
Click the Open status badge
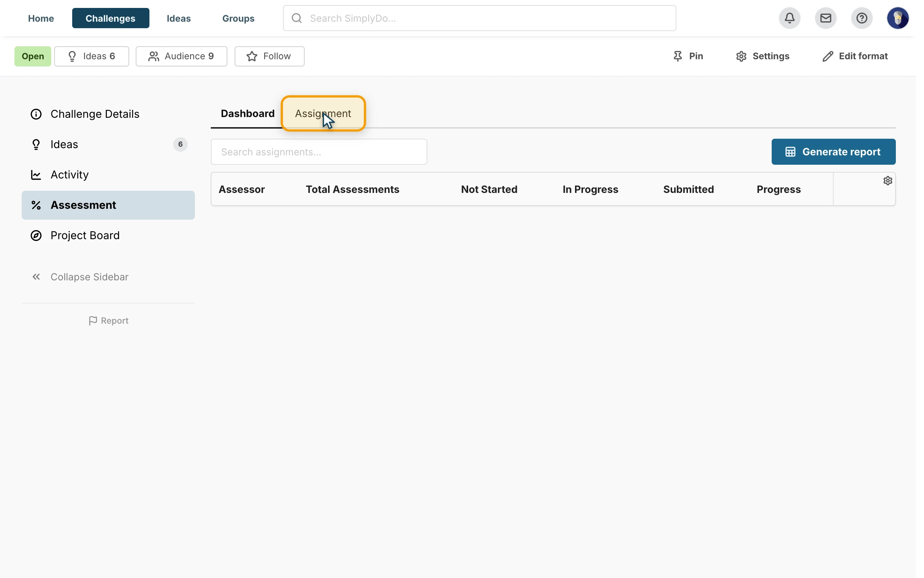tap(33, 56)
